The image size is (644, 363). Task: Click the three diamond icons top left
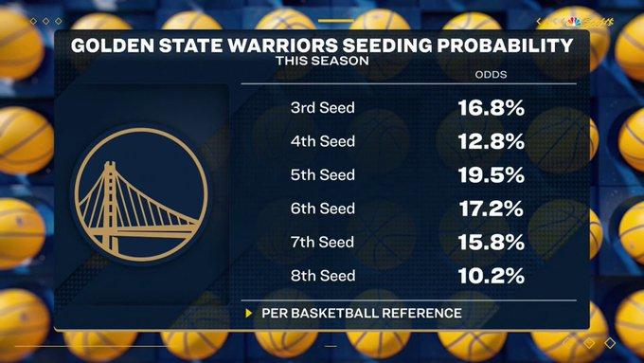[x=46, y=21]
